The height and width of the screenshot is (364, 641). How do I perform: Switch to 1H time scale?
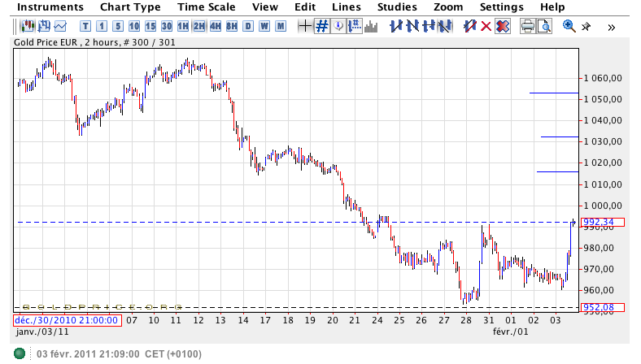click(183, 27)
